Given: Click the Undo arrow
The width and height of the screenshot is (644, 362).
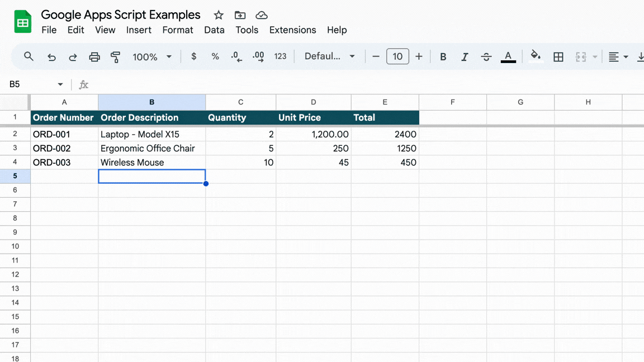Looking at the screenshot, I should 51,56.
